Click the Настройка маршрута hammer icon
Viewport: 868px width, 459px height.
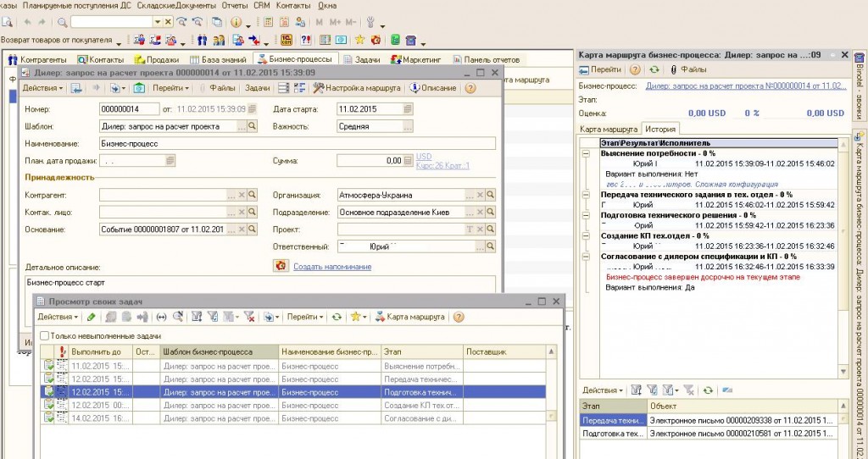coord(318,88)
